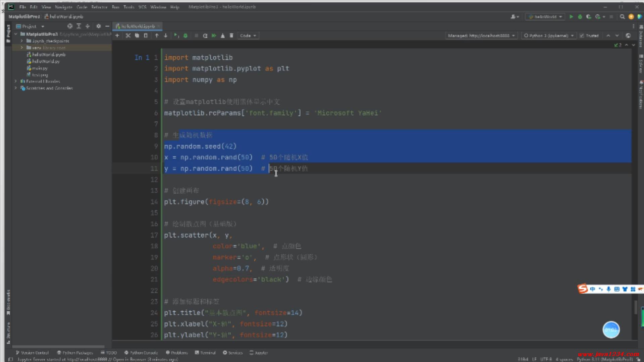This screenshot has width=644, height=362.
Task: Open the Terminal tool window
Action: (205, 353)
